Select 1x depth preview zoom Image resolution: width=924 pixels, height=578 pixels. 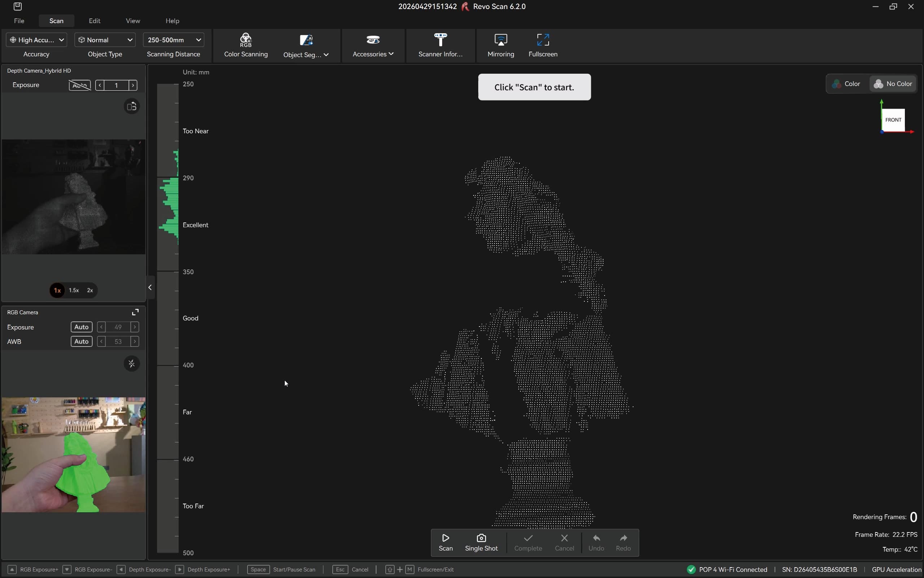click(57, 290)
